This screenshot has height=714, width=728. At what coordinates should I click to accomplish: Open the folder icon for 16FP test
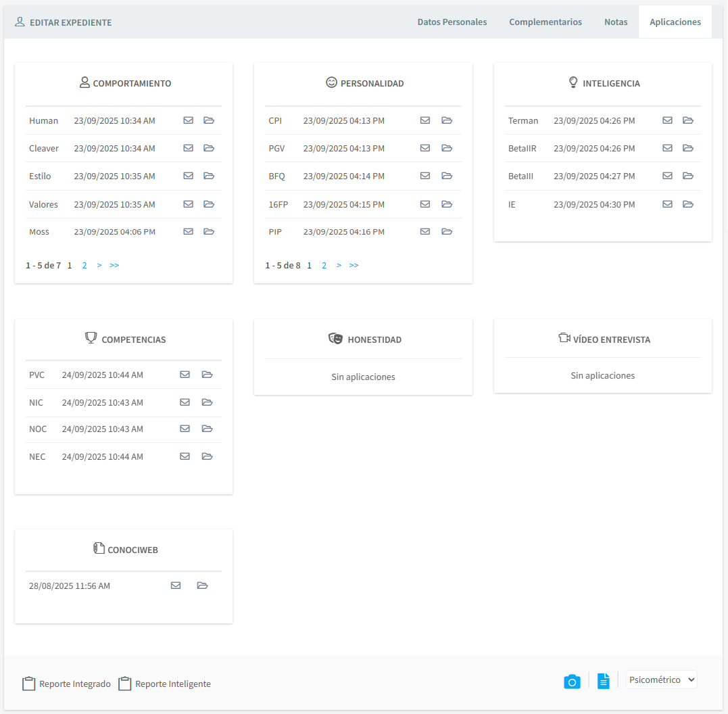pyautogui.click(x=447, y=204)
